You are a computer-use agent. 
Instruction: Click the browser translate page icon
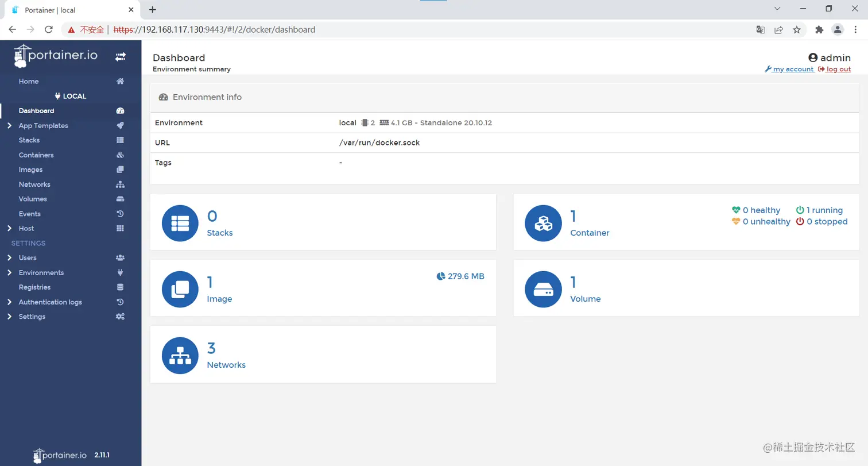761,30
